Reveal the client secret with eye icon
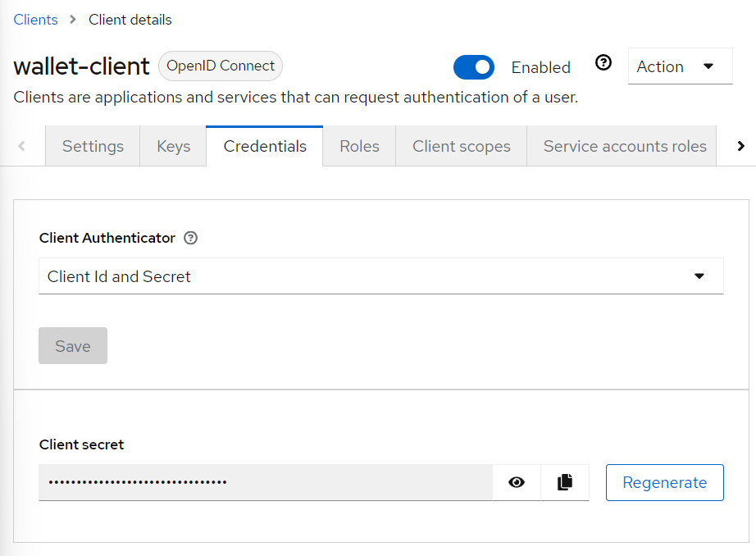 tap(517, 482)
